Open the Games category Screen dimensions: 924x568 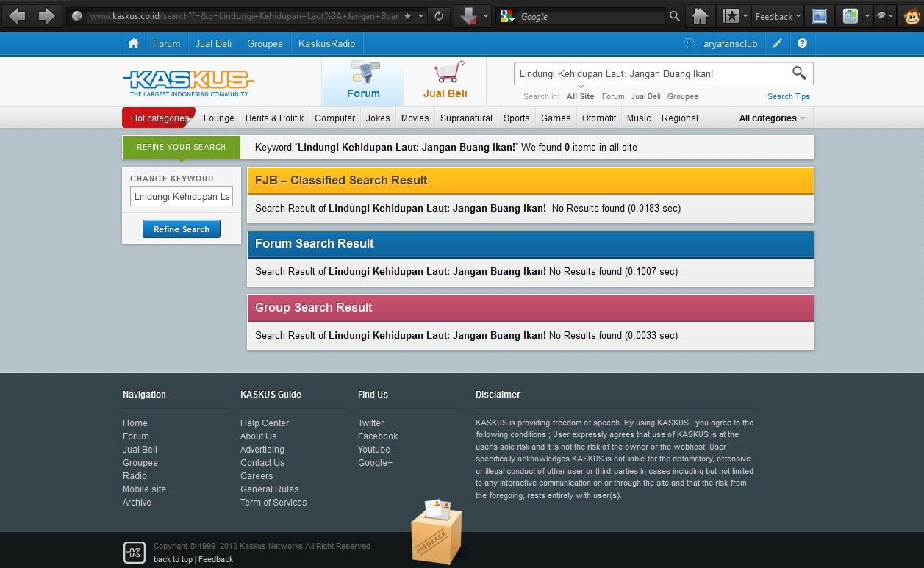(556, 118)
